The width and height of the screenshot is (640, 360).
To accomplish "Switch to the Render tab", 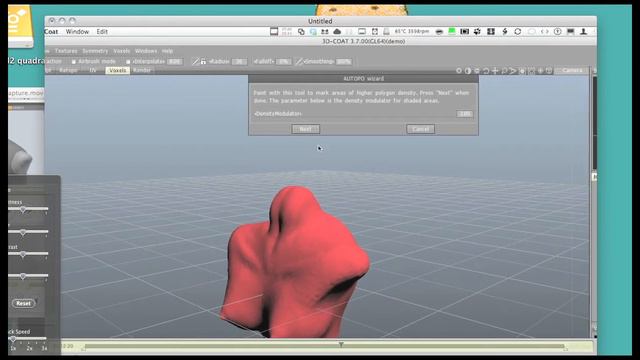I will click(142, 70).
